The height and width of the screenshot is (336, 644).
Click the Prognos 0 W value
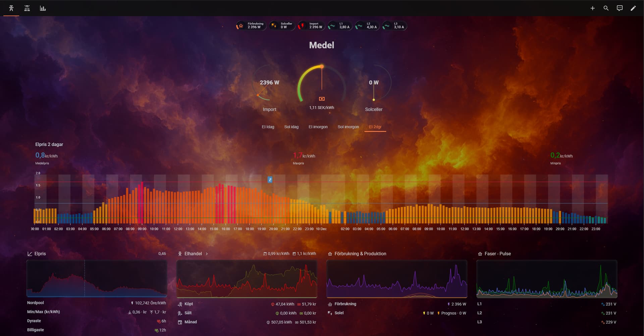451,313
